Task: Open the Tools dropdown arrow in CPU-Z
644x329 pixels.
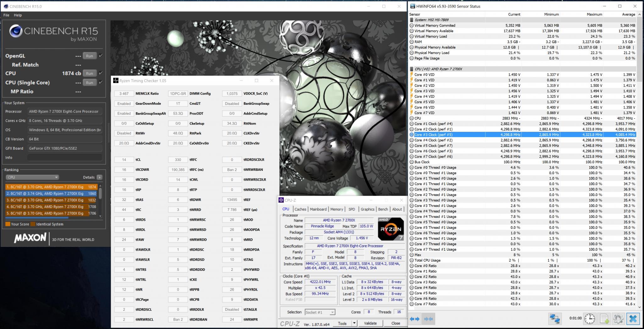Action: click(354, 323)
